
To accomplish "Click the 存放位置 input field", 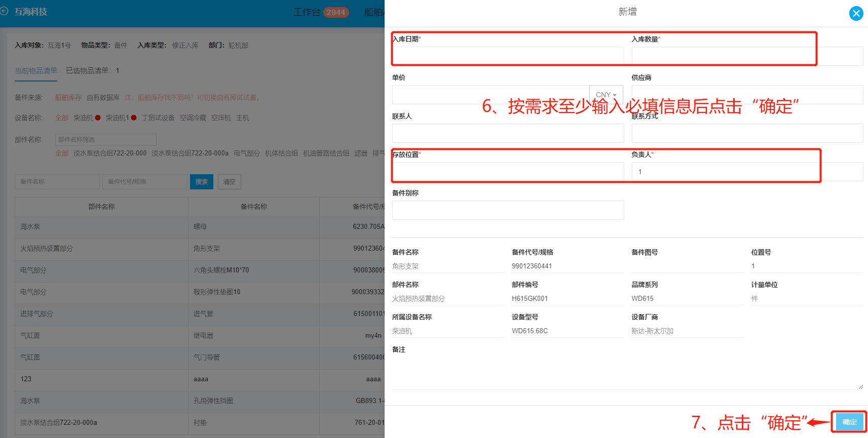I will pyautogui.click(x=508, y=172).
